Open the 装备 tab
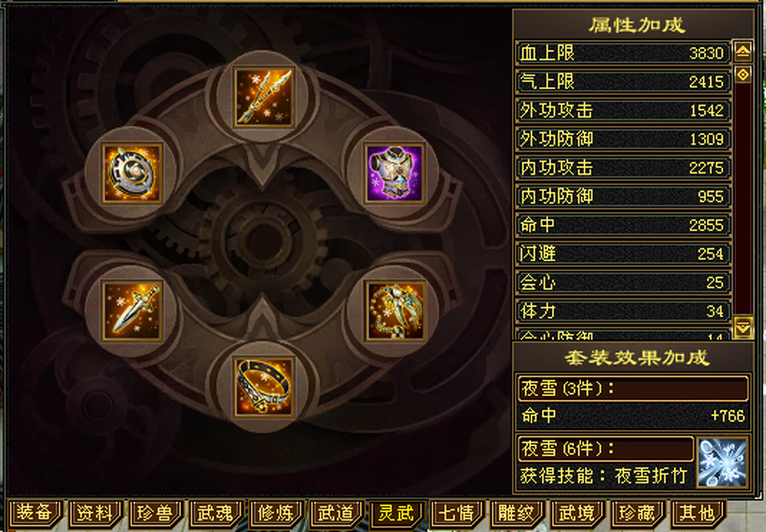Image resolution: width=766 pixels, height=532 pixels. coord(35,513)
